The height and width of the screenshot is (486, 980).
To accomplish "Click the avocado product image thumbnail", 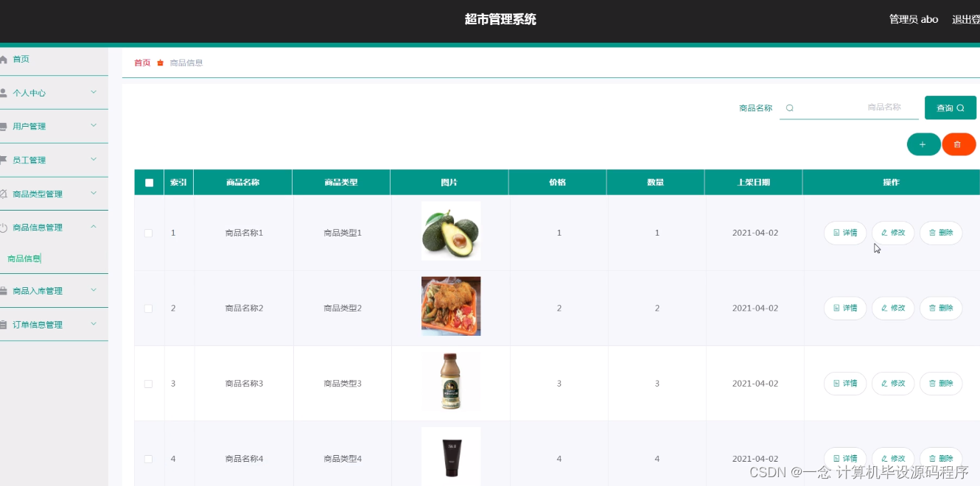I will pyautogui.click(x=450, y=230).
